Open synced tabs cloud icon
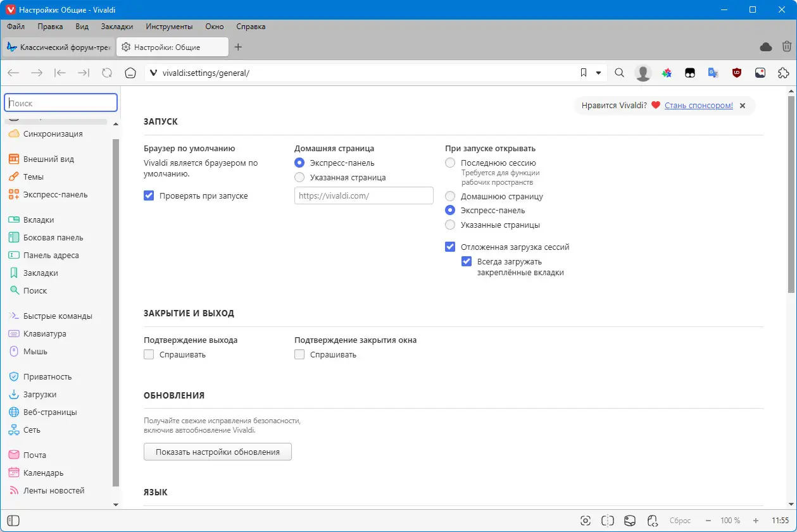 [x=765, y=47]
